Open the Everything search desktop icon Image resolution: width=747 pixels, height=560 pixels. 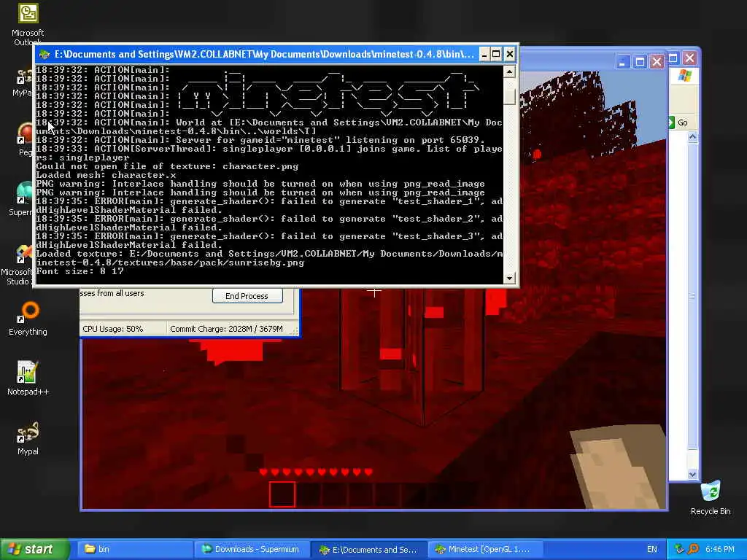(x=28, y=312)
